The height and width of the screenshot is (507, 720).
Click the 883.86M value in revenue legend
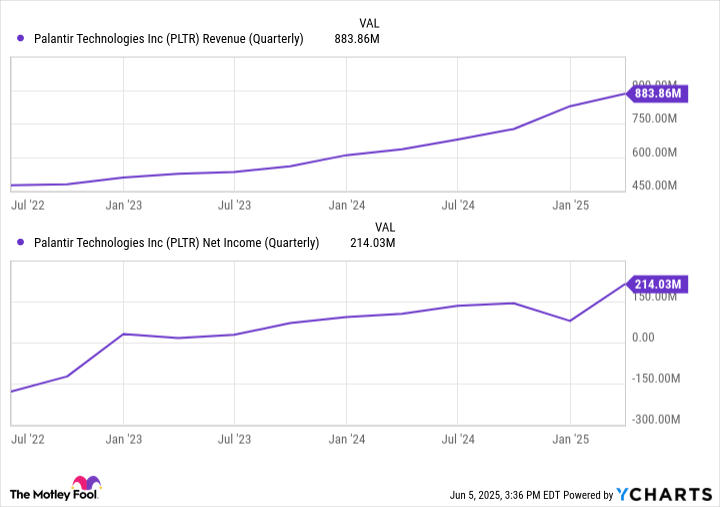pyautogui.click(x=357, y=39)
